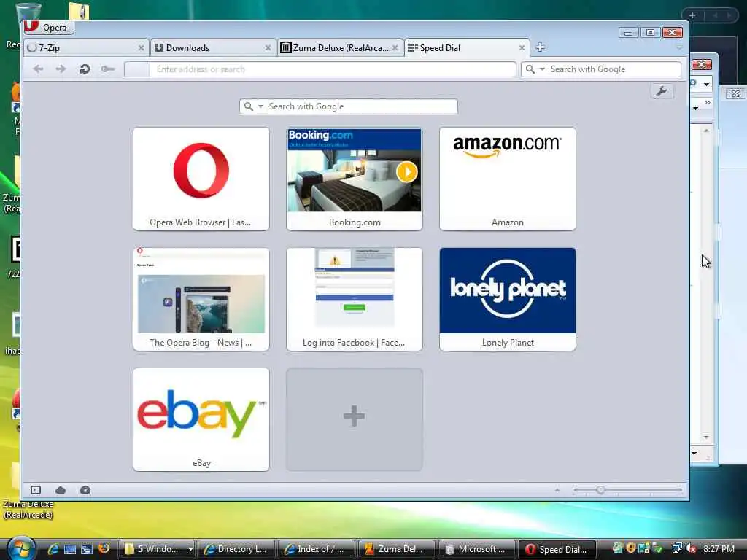This screenshot has height=560, width=747.
Task: Close the Downloads tab
Action: pos(268,47)
